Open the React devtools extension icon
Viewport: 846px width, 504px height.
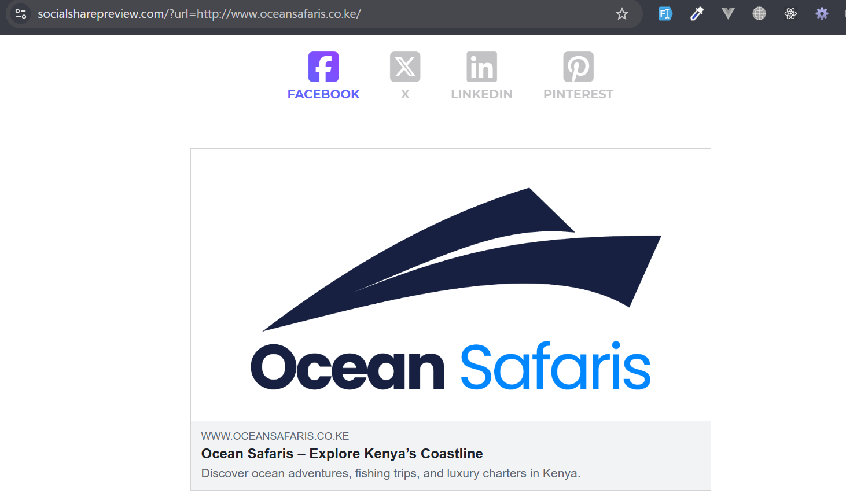click(790, 13)
